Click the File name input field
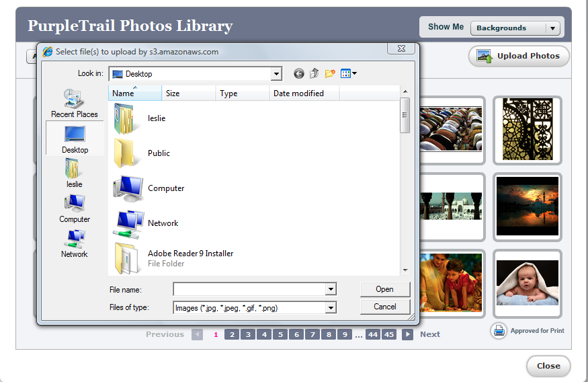 click(x=249, y=289)
